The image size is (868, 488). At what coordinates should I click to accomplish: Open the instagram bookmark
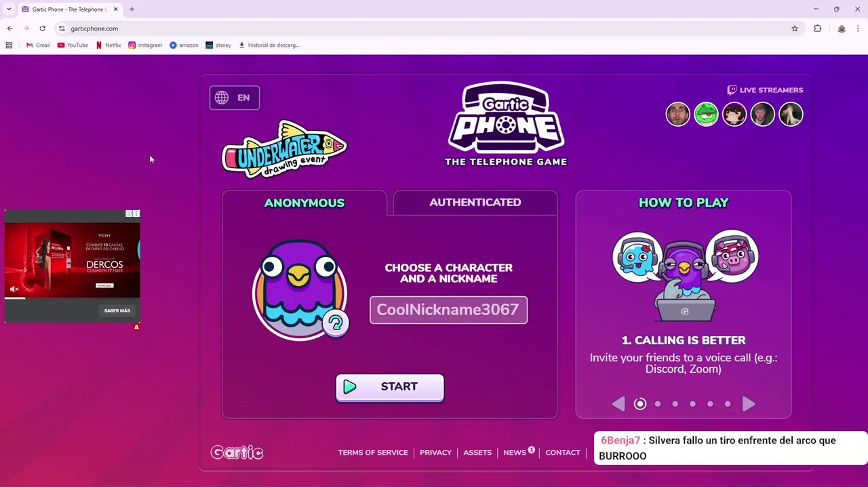[x=145, y=45]
